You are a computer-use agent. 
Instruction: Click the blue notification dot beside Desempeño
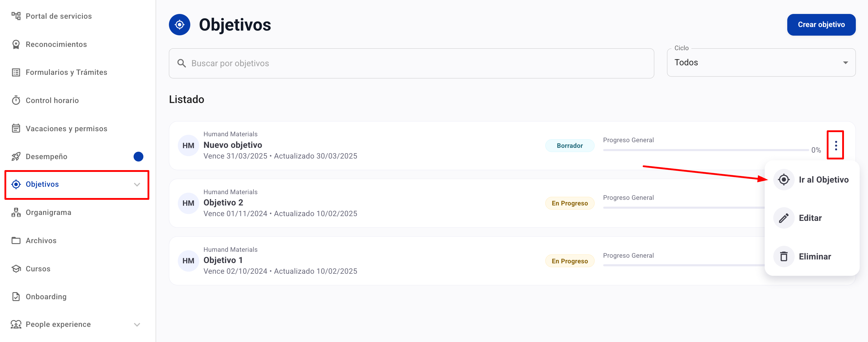[x=138, y=156]
